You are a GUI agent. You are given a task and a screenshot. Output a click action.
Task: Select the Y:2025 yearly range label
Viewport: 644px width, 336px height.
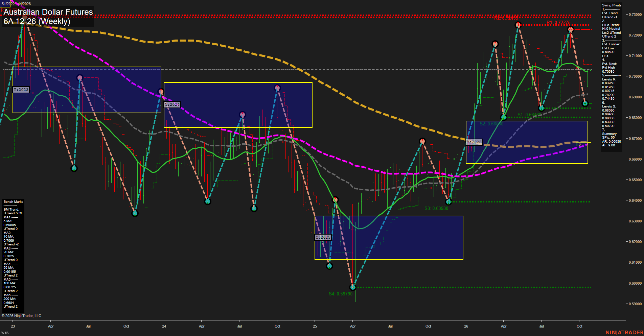[x=323, y=237]
